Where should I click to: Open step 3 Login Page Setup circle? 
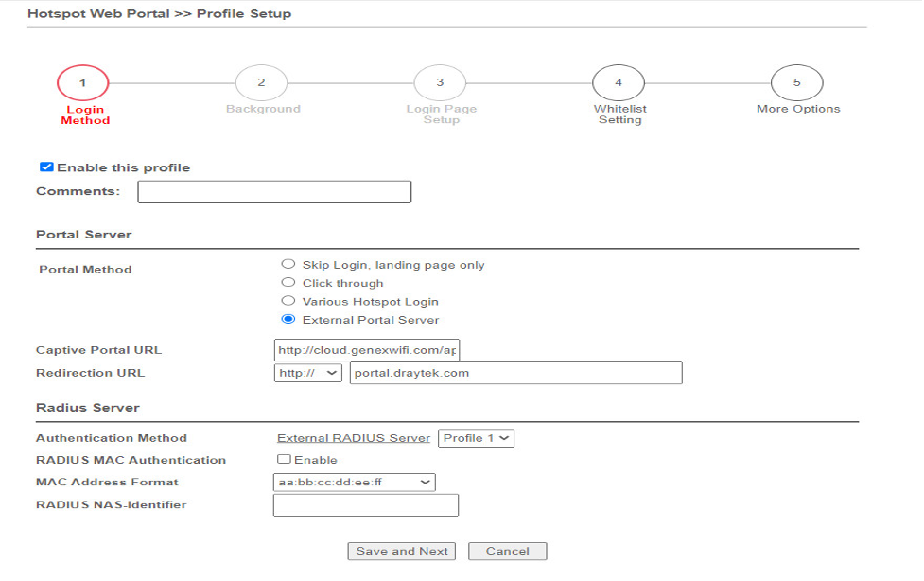(440, 82)
